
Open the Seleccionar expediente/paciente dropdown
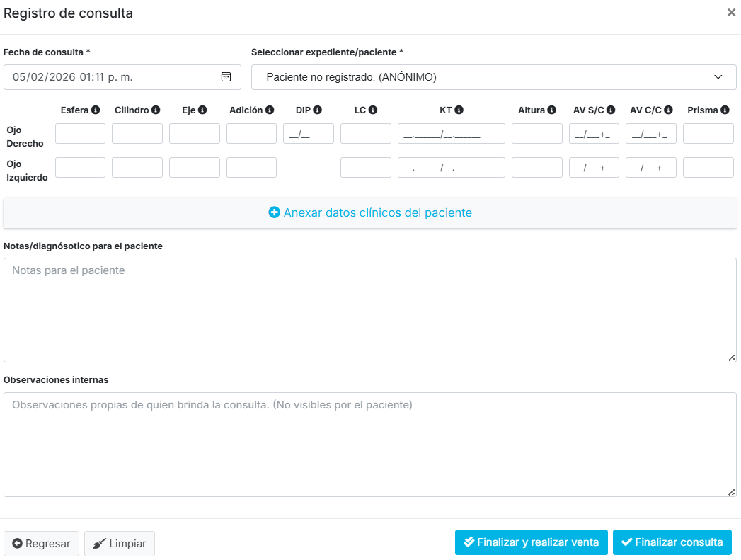tap(493, 77)
